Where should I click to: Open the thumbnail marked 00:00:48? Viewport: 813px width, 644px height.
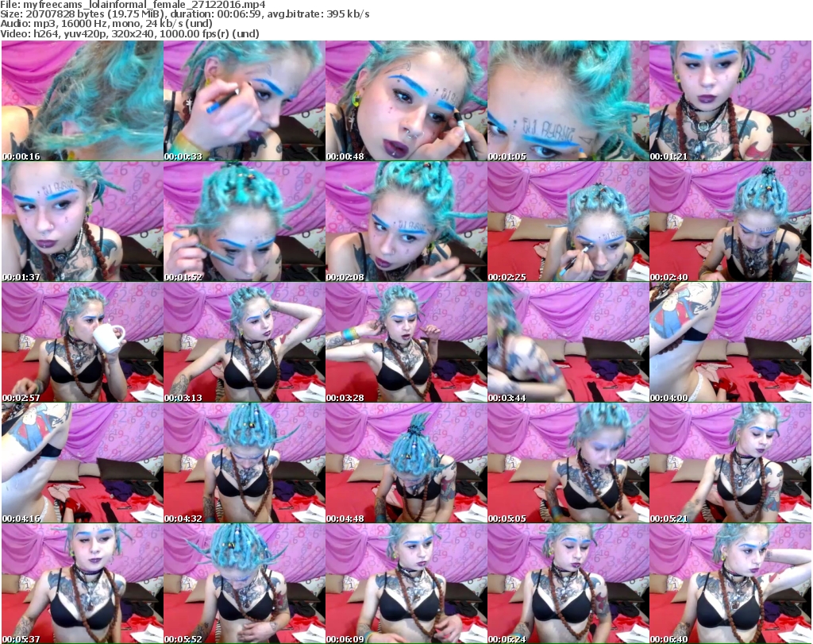pos(406,101)
